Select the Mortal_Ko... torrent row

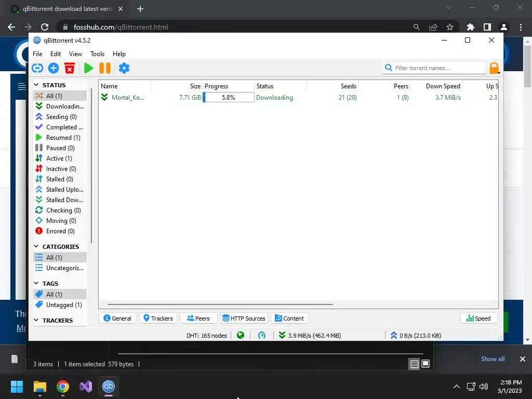click(x=299, y=98)
